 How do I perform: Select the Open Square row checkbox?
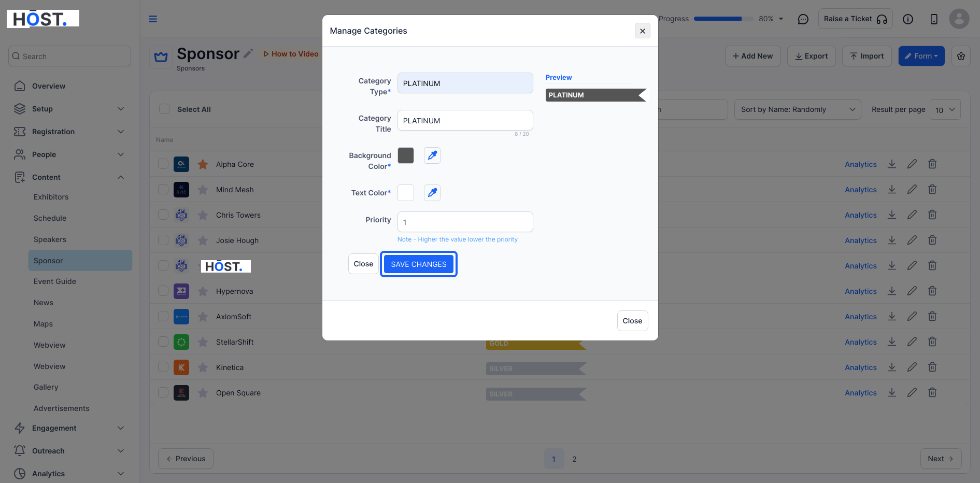pyautogui.click(x=163, y=393)
